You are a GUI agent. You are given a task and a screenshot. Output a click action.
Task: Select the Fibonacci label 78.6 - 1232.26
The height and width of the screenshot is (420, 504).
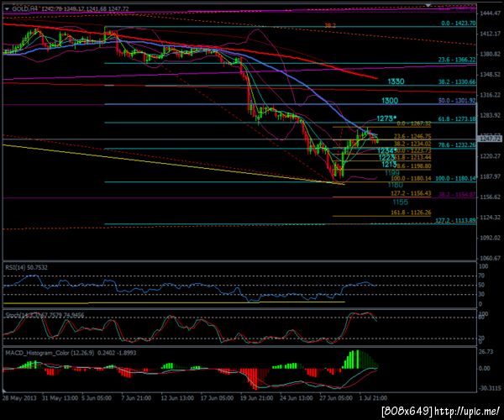pyautogui.click(x=457, y=145)
